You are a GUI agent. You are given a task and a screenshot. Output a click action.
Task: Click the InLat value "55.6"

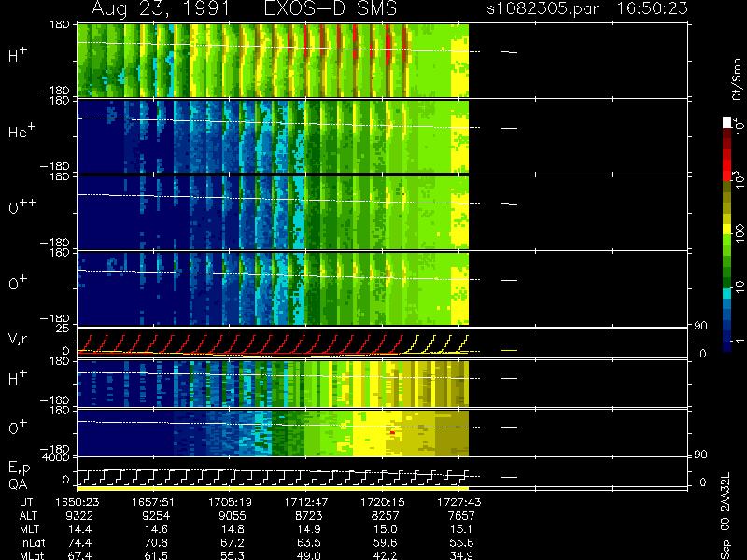[x=461, y=542]
